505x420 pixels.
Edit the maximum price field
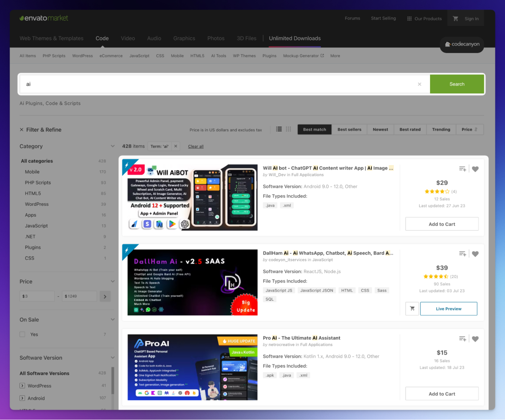pos(79,296)
